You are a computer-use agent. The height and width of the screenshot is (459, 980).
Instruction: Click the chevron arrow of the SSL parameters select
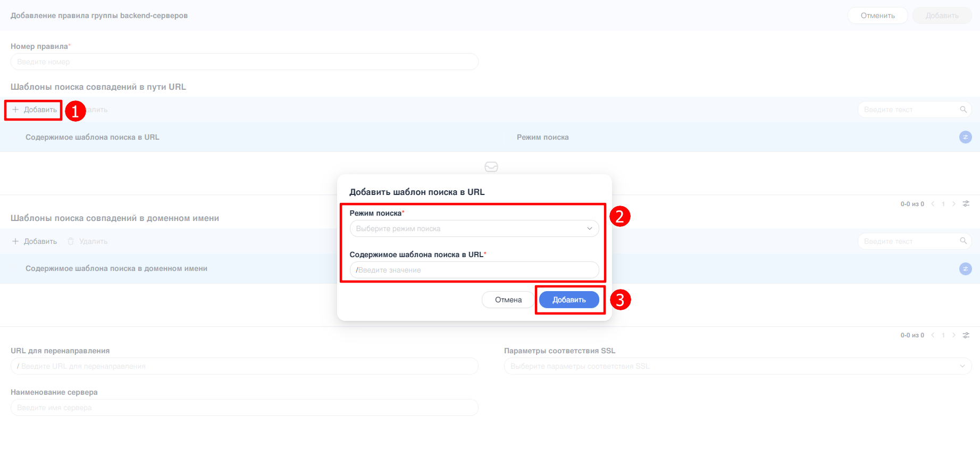coord(962,366)
